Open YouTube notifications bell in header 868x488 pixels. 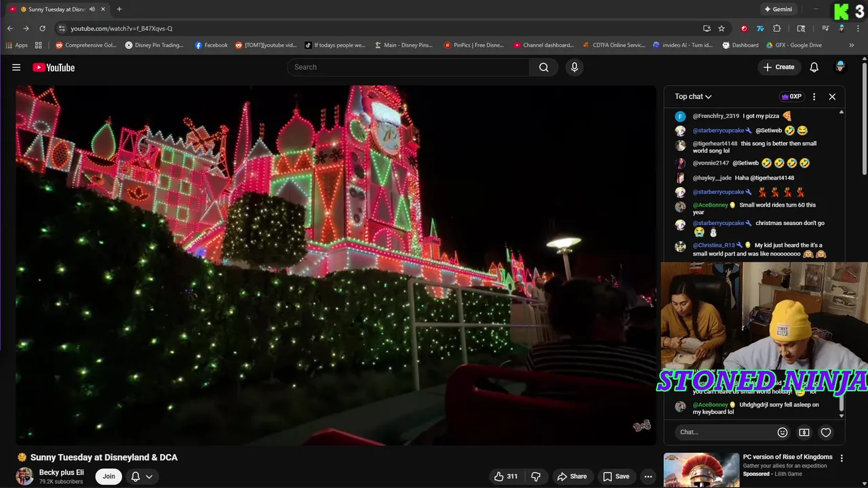814,67
